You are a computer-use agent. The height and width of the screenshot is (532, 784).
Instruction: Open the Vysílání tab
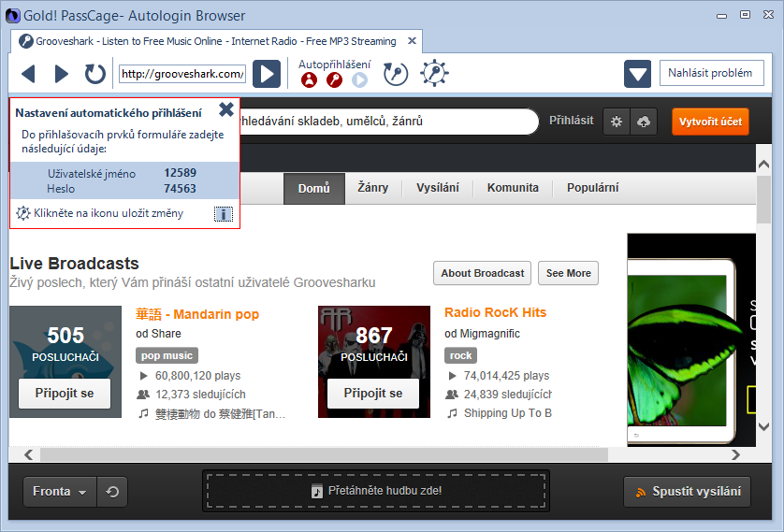pyautogui.click(x=438, y=188)
